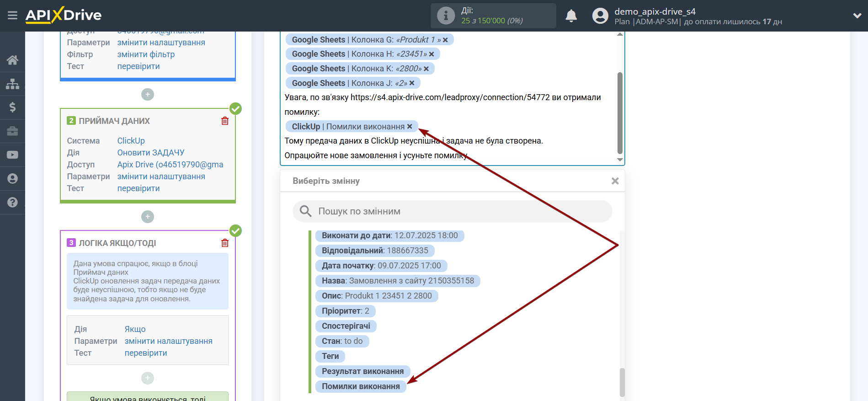Click Оновити ЗАДАЧУ action link
Viewport: 868px width, 401px height.
coord(151,153)
